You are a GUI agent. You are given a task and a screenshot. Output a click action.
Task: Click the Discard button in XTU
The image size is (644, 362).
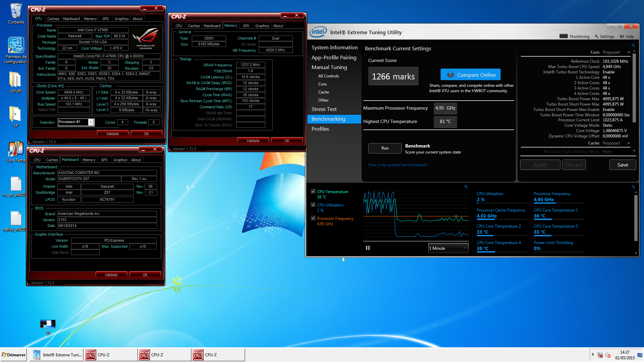[574, 165]
